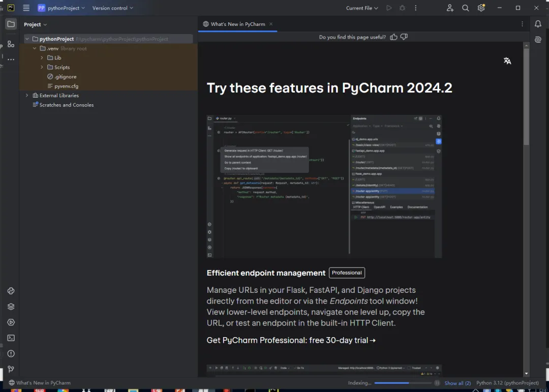
Task: Open Search Everywhere magnifier
Action: pyautogui.click(x=465, y=8)
